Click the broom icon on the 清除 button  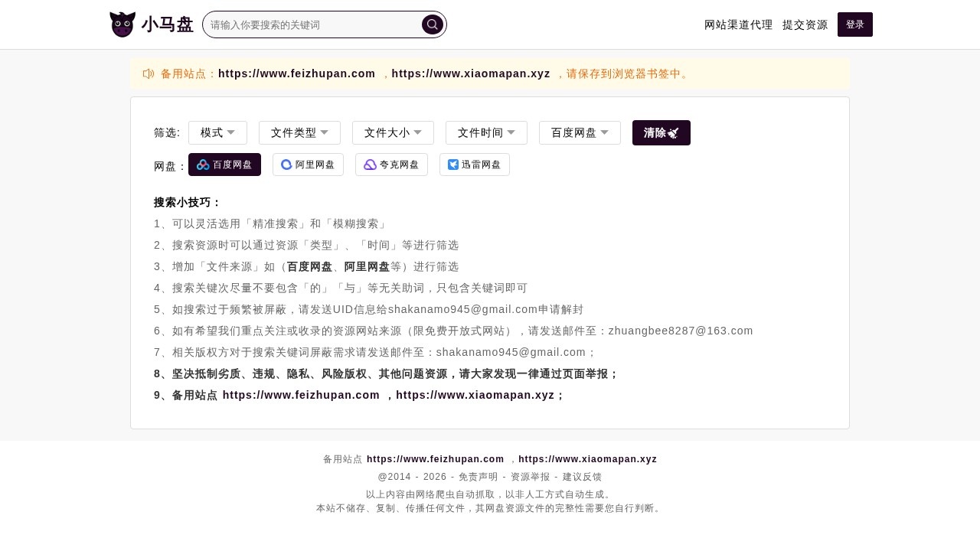point(673,132)
